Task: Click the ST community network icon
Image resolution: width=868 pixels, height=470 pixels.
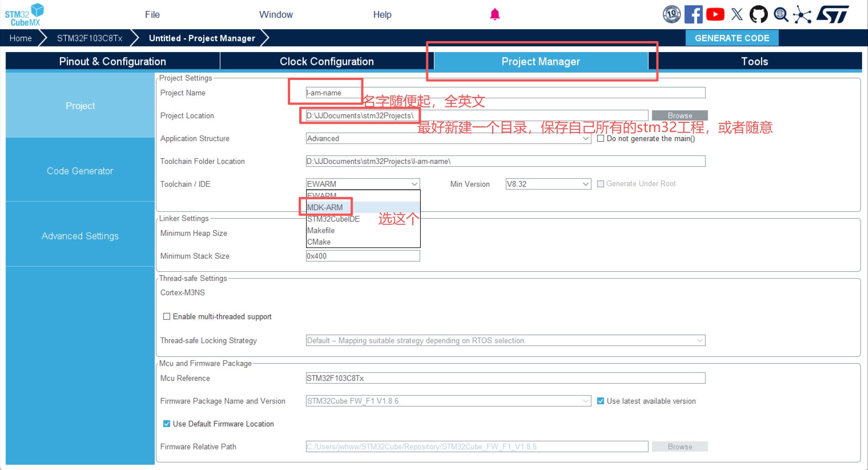Action: pyautogui.click(x=802, y=15)
